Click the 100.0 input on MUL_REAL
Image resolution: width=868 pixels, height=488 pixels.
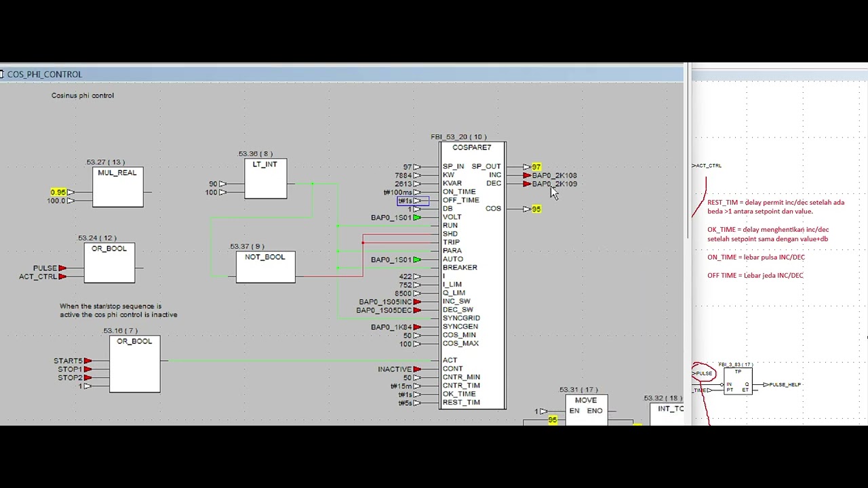(x=57, y=201)
